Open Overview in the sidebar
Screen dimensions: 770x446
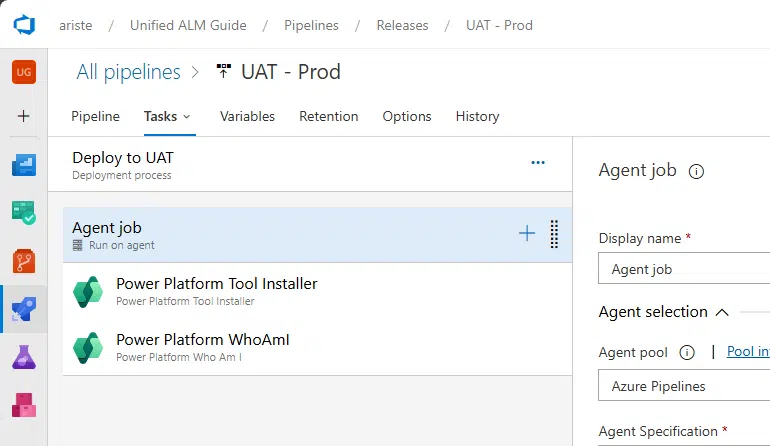click(24, 165)
